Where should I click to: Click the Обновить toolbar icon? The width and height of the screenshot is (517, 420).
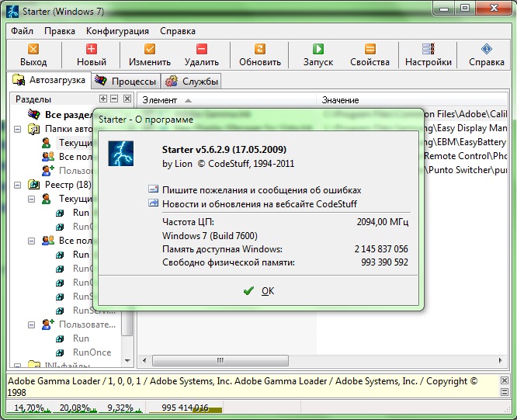click(260, 54)
